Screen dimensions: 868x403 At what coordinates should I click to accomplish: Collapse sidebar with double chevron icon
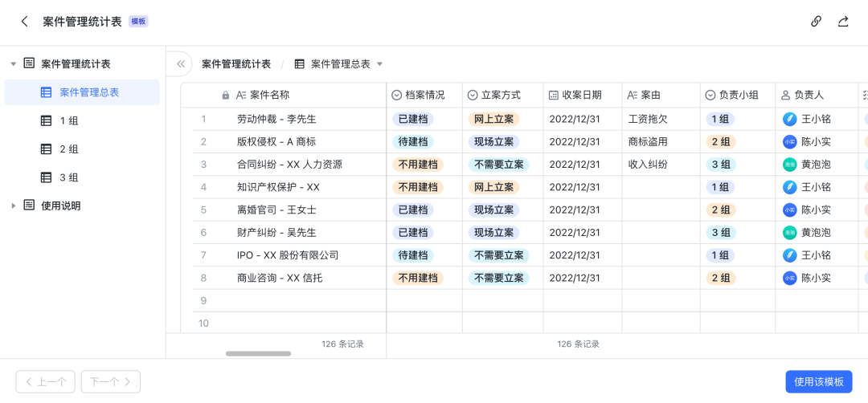(181, 64)
